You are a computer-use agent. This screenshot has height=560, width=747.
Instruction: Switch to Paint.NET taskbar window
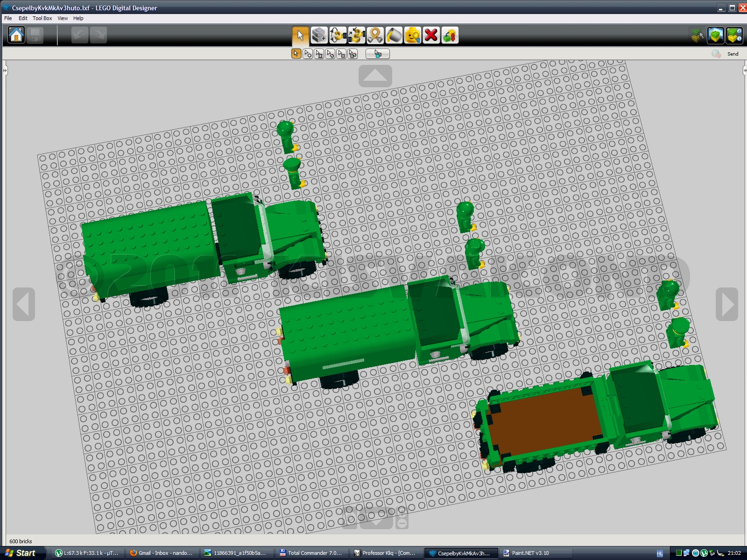[x=535, y=553]
